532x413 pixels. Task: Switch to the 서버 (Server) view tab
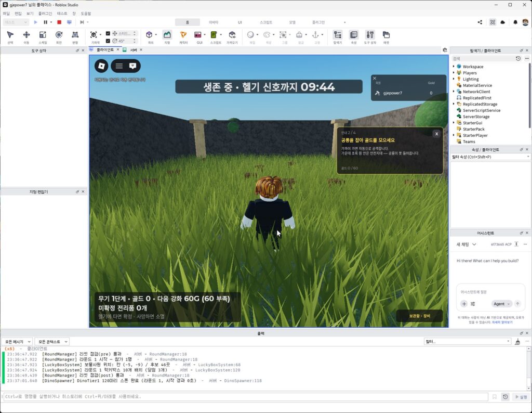(x=134, y=50)
